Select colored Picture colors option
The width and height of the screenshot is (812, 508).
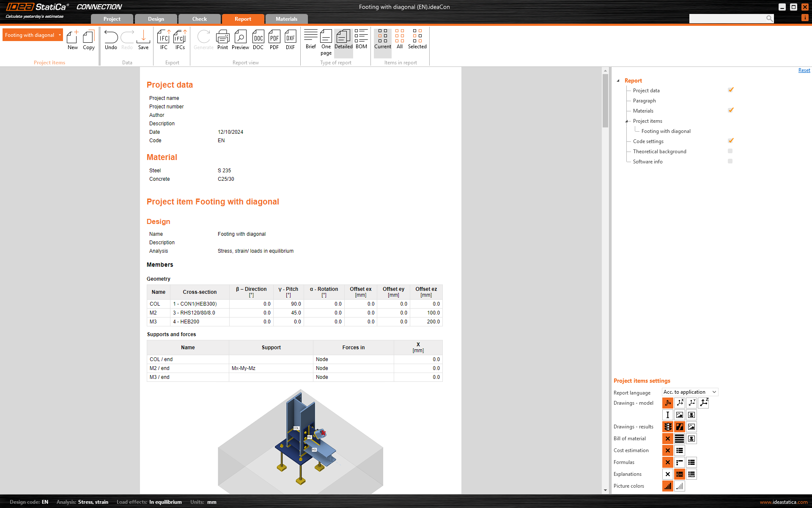[x=667, y=486]
